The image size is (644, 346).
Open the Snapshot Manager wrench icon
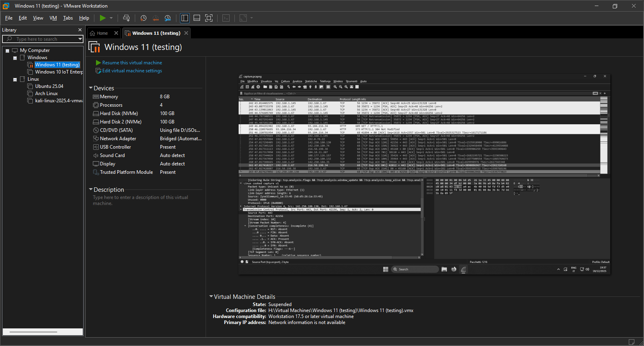click(x=168, y=18)
